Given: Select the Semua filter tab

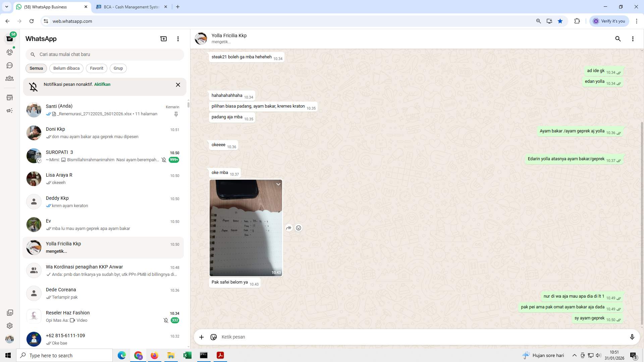Looking at the screenshot, I should pyautogui.click(x=36, y=68).
